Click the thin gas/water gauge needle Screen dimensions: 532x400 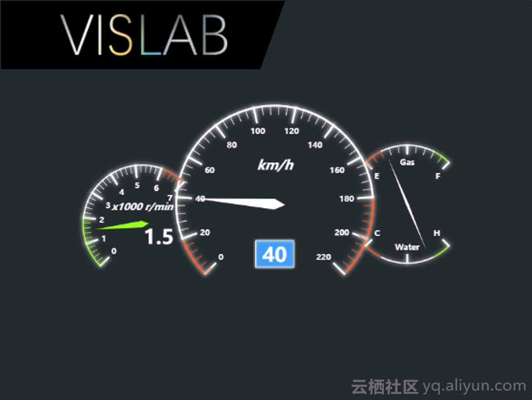tap(407, 204)
